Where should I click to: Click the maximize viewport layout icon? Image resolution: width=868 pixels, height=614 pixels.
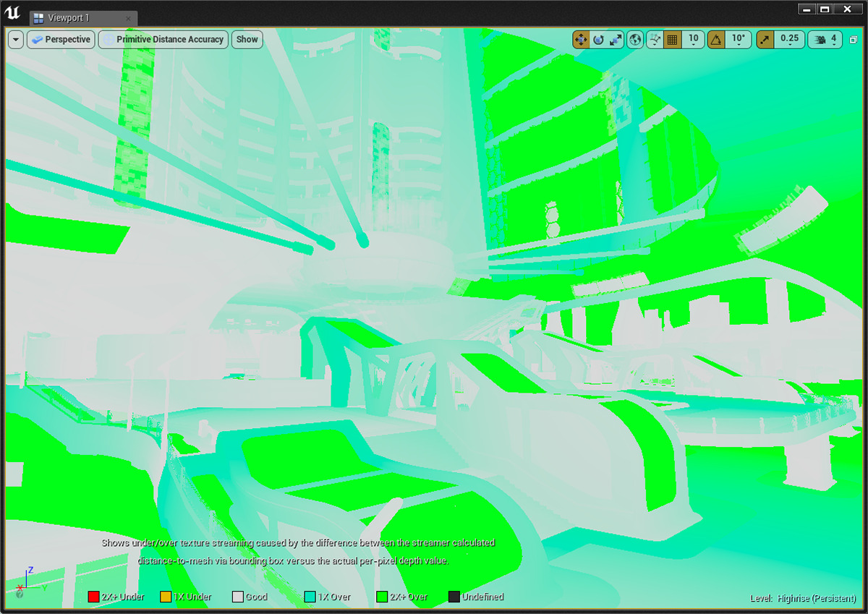854,40
